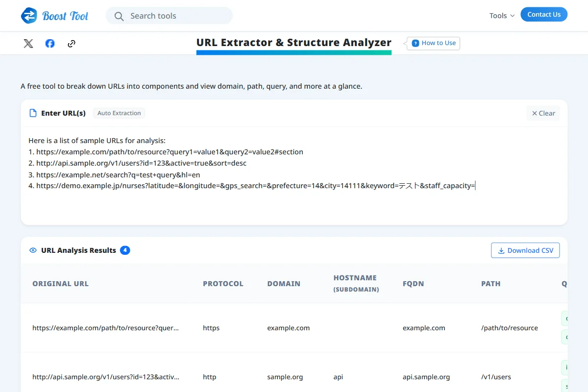The width and height of the screenshot is (588, 392).
Task: Click sample URL line 2 with api.sample.org
Action: tap(137, 163)
